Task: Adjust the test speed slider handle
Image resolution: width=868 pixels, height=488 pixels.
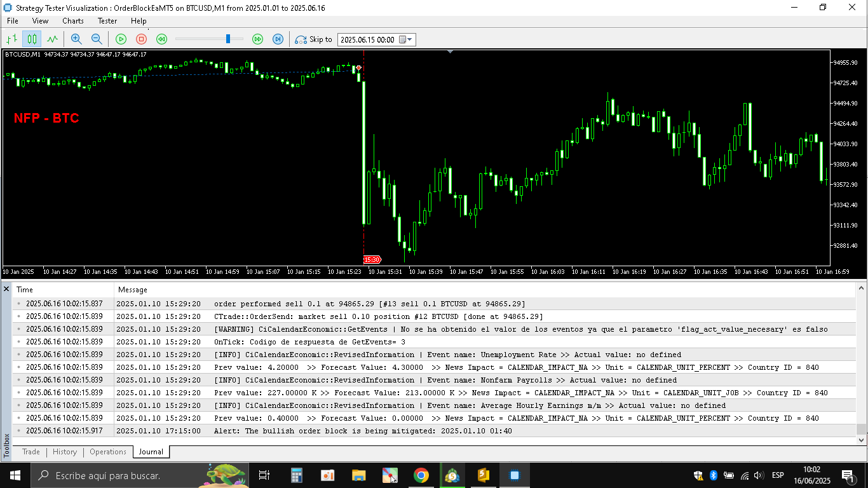Action: (228, 39)
